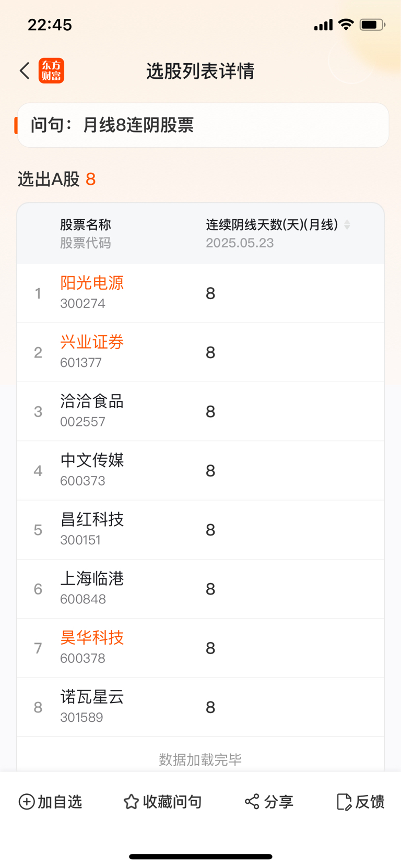Select 诺瓦星云 301589 in list
This screenshot has height=868, width=401.
(200, 707)
